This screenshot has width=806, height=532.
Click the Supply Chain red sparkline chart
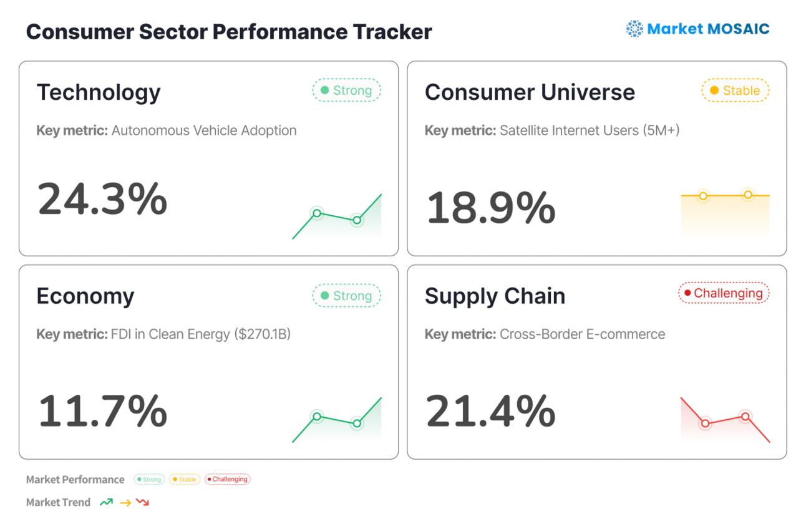click(725, 420)
